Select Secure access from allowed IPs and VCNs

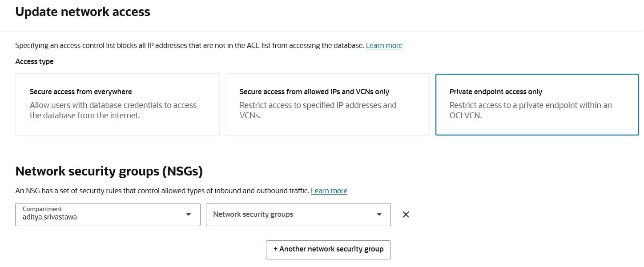[327, 104]
